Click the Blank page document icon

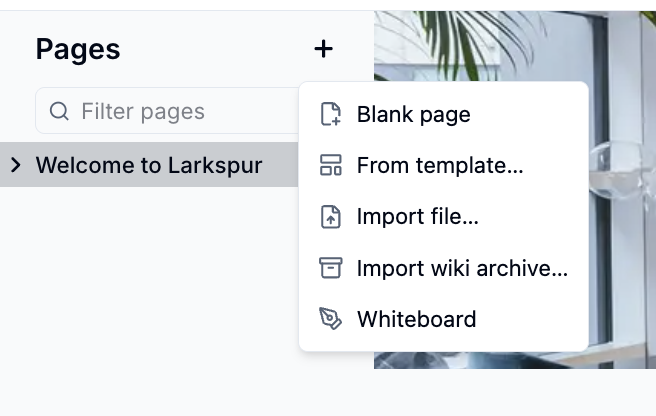pos(331,114)
